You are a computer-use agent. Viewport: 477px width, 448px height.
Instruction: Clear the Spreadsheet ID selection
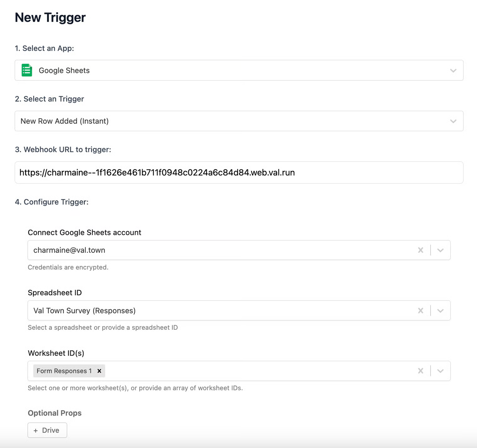click(x=421, y=311)
